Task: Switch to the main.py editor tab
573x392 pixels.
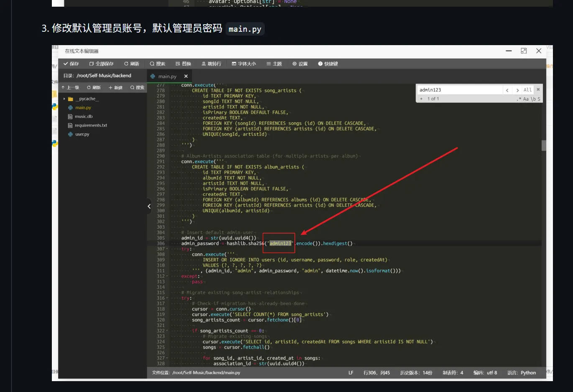Action: [x=167, y=76]
